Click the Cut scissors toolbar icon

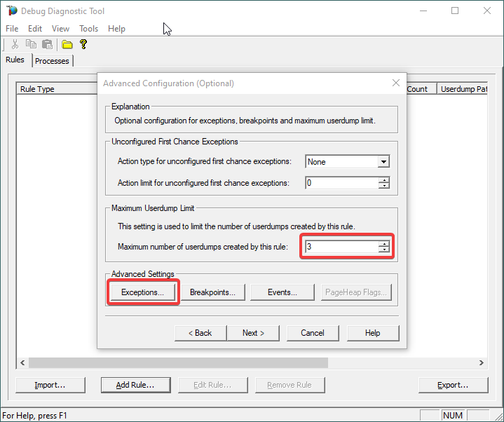(x=15, y=45)
